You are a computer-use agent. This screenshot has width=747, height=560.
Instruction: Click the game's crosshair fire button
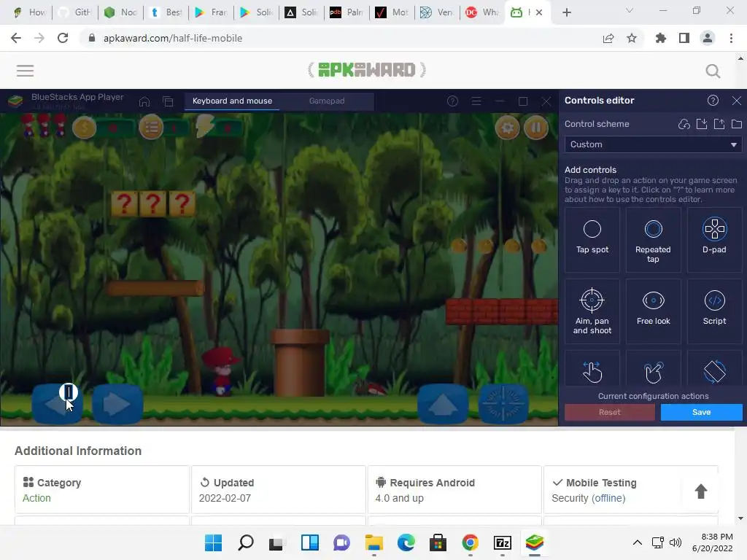[x=503, y=404]
